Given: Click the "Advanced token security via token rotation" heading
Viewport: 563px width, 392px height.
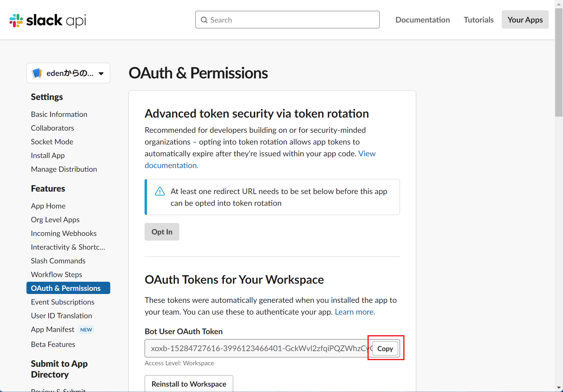Looking at the screenshot, I should (x=257, y=114).
